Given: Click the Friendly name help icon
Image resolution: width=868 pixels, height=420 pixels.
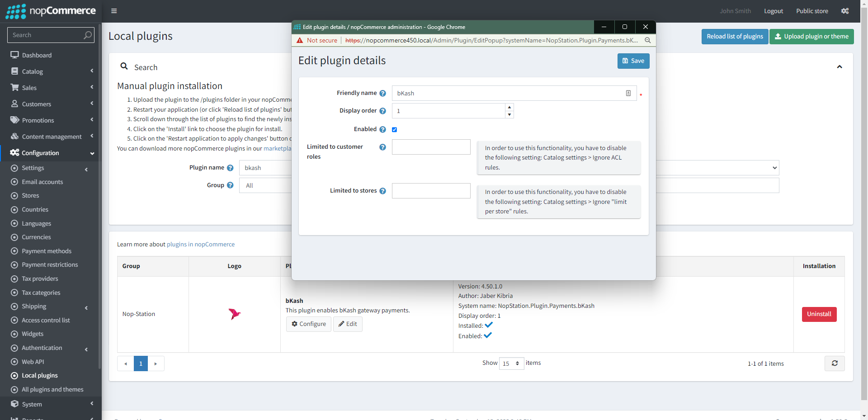Looking at the screenshot, I should 382,93.
